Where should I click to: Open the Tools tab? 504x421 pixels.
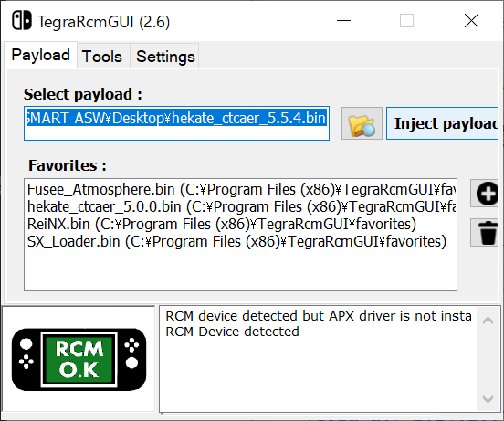pos(102,57)
